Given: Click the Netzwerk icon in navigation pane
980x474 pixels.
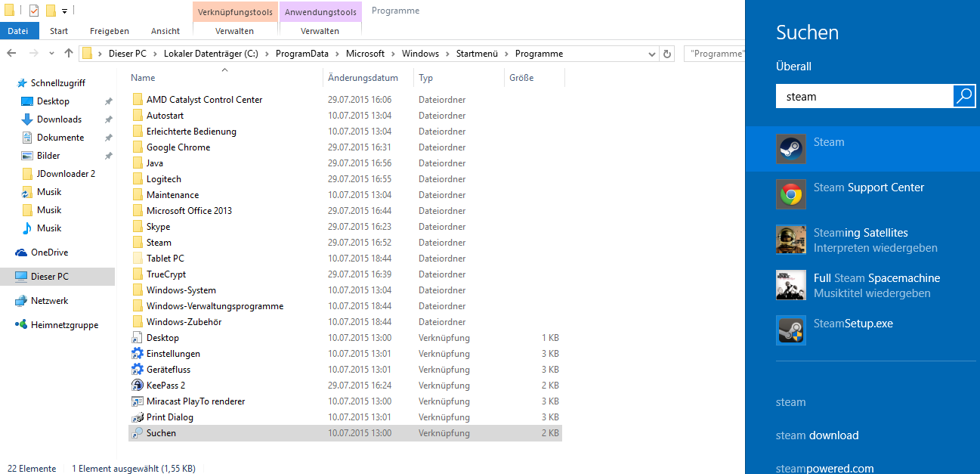Looking at the screenshot, I should 21,301.
